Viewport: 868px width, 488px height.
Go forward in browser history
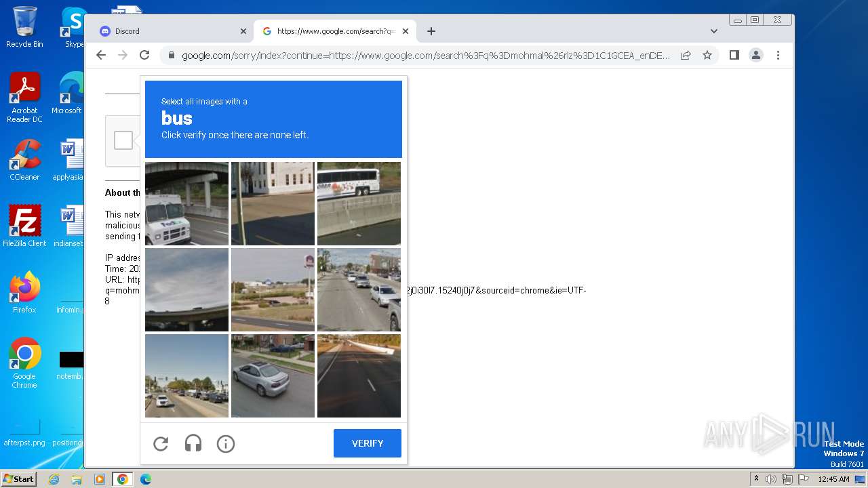coord(123,56)
